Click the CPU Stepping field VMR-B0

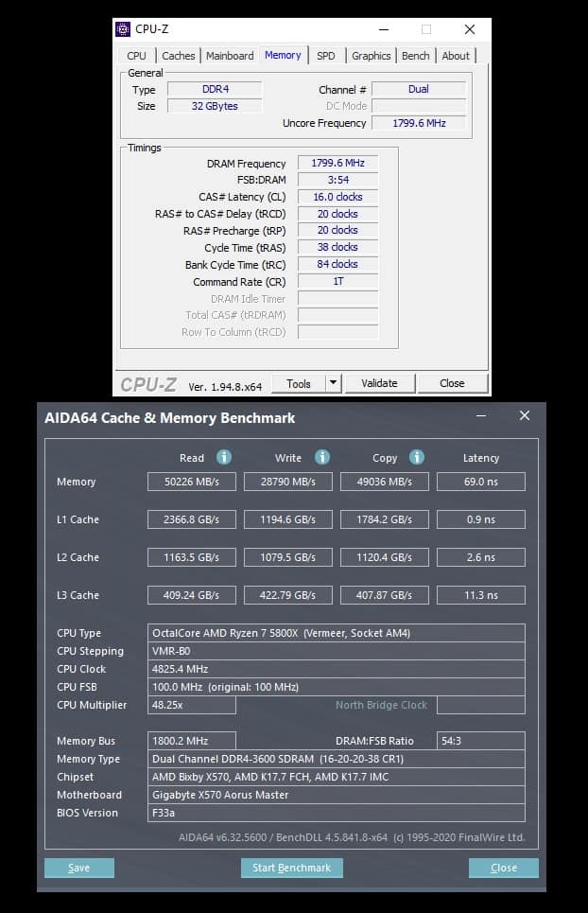point(337,651)
